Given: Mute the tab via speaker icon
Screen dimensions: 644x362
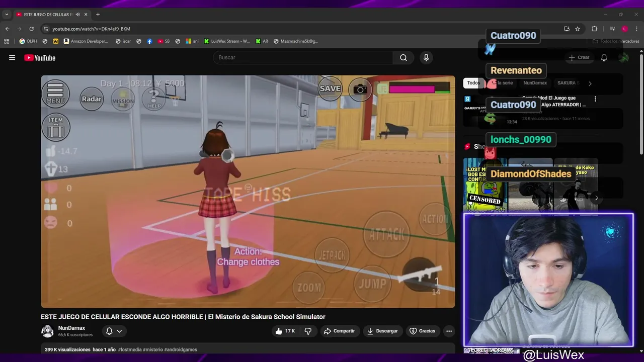Looking at the screenshot, I should pos(77,15).
